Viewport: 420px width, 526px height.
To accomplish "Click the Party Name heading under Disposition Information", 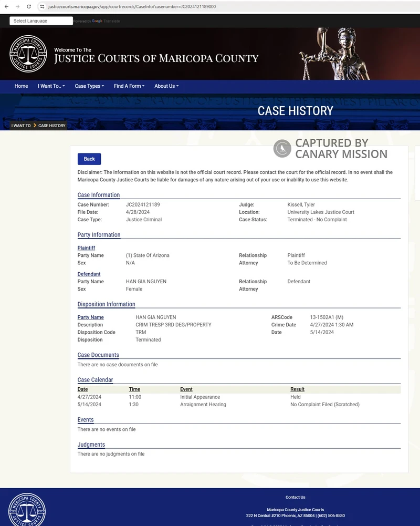I will 90,317.
